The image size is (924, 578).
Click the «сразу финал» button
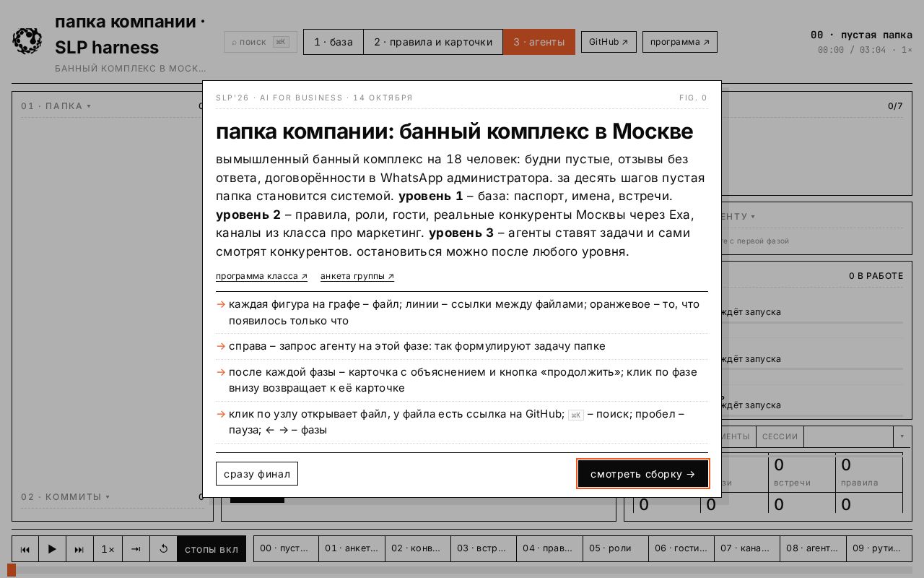click(x=257, y=474)
